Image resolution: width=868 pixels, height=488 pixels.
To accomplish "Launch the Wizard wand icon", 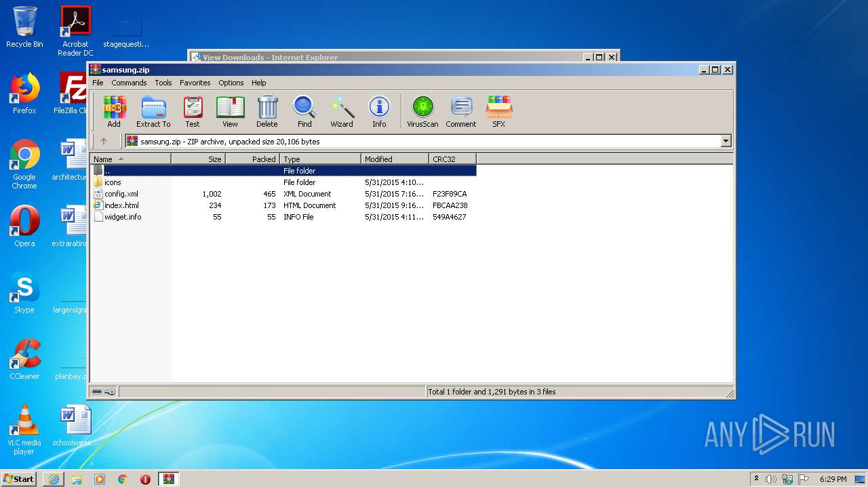I will 342,112.
